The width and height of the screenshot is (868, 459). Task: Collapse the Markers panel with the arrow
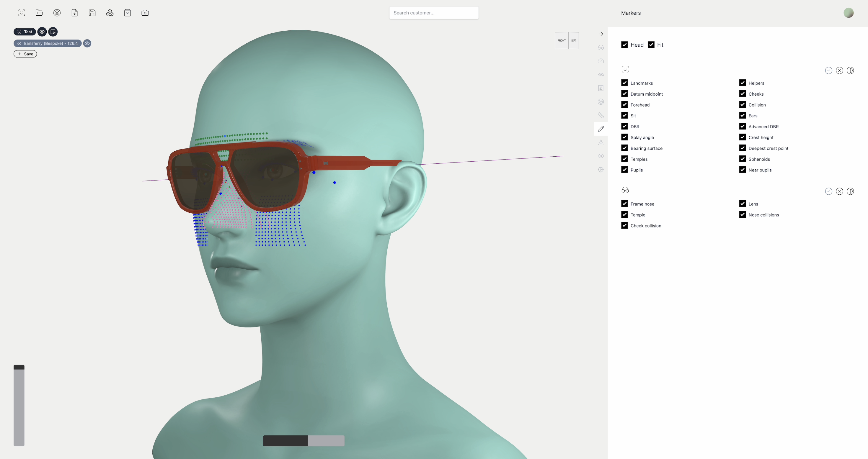point(601,34)
